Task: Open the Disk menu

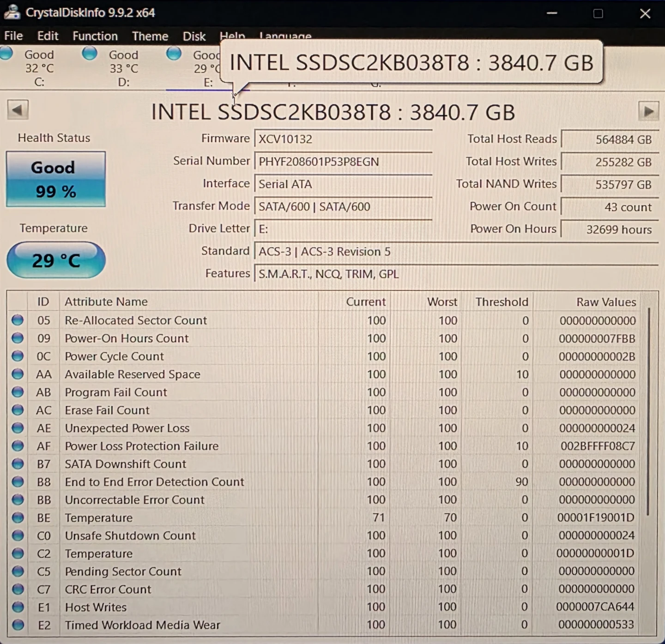Action: point(194,36)
